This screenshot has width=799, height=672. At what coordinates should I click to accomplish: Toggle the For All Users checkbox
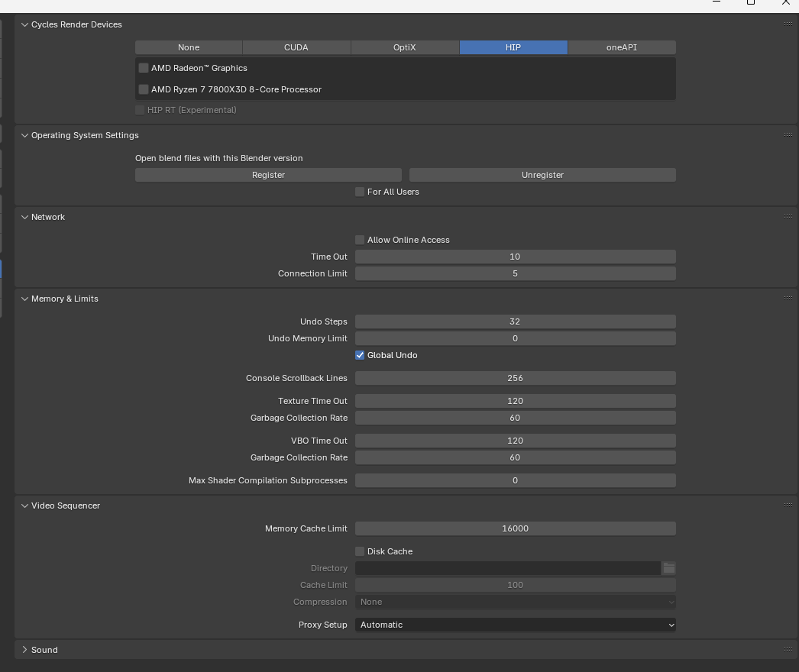(360, 192)
